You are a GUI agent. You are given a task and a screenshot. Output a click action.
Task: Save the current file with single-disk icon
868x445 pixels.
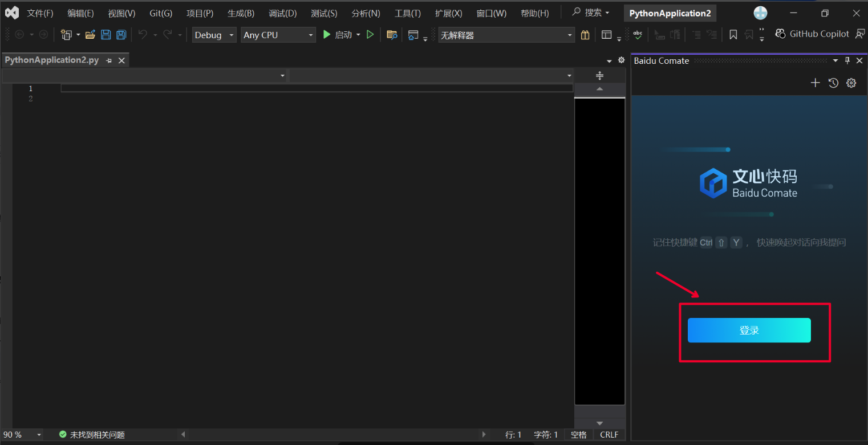(x=106, y=35)
